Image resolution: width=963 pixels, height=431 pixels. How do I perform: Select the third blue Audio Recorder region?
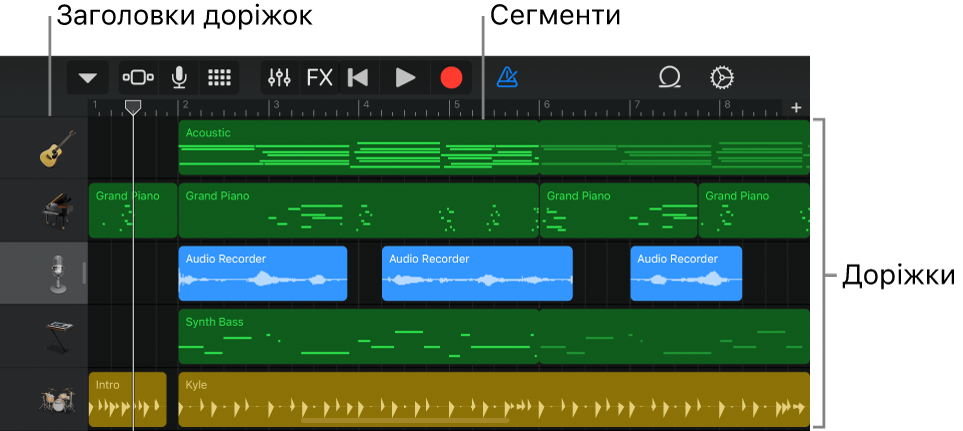687,274
